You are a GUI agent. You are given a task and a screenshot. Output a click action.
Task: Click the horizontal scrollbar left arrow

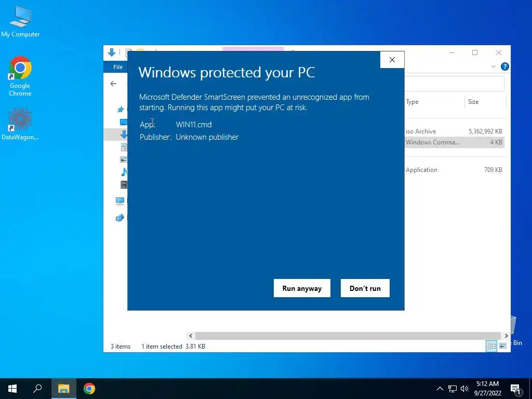pos(191,336)
